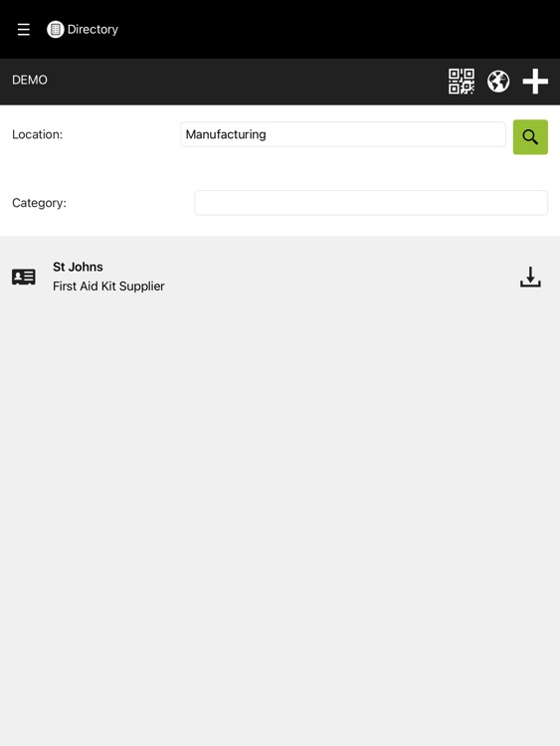Select the DEMO header label

pos(30,80)
